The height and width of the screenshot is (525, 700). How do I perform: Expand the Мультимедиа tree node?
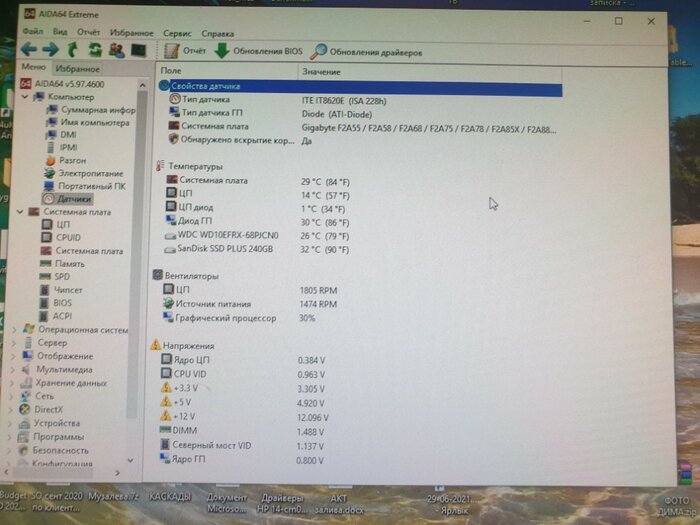13,370
